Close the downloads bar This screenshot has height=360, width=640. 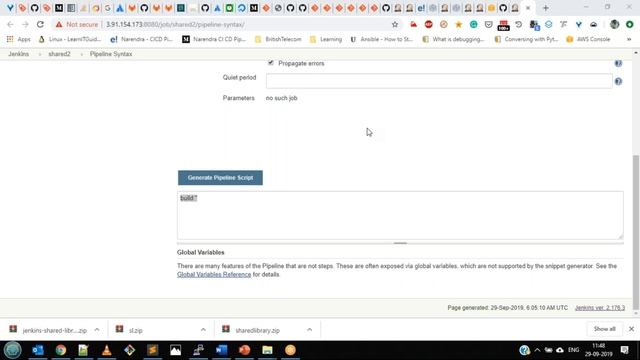631,329
